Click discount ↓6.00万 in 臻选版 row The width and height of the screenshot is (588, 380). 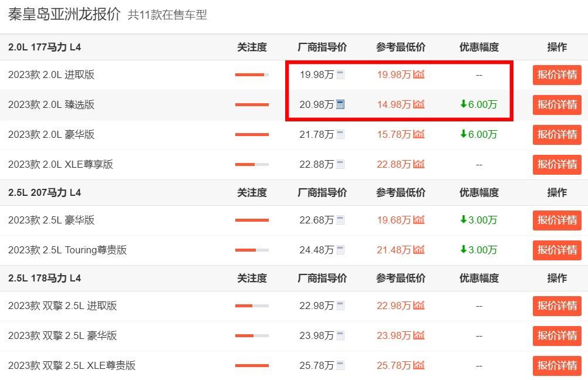(x=479, y=104)
